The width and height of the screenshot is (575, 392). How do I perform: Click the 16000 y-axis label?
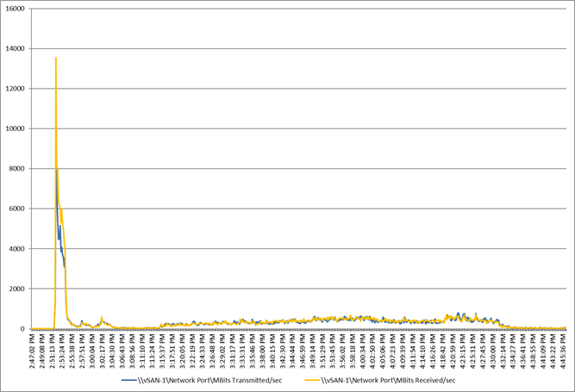(15, 9)
